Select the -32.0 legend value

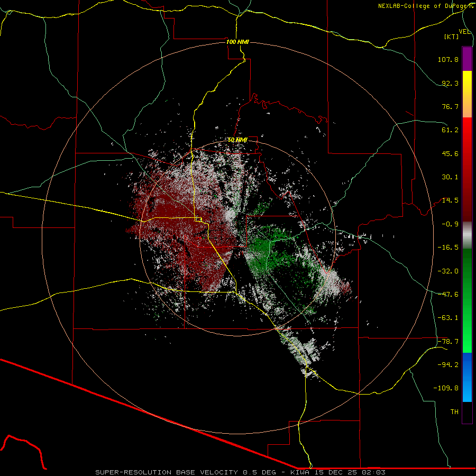448,271
